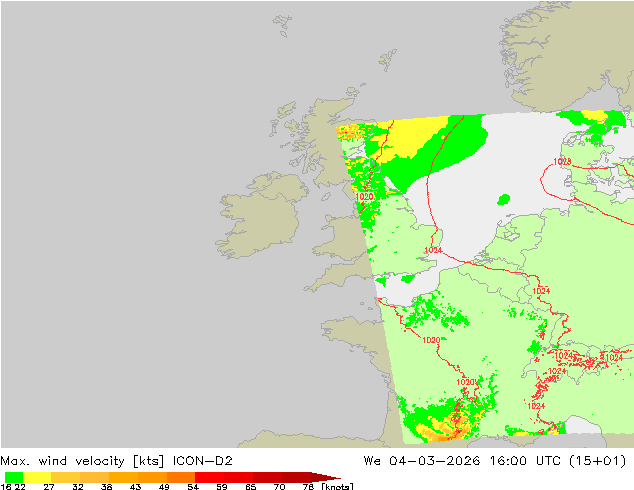
Task: Click the '1024' isobar label off East Anglia
Action: (x=433, y=250)
